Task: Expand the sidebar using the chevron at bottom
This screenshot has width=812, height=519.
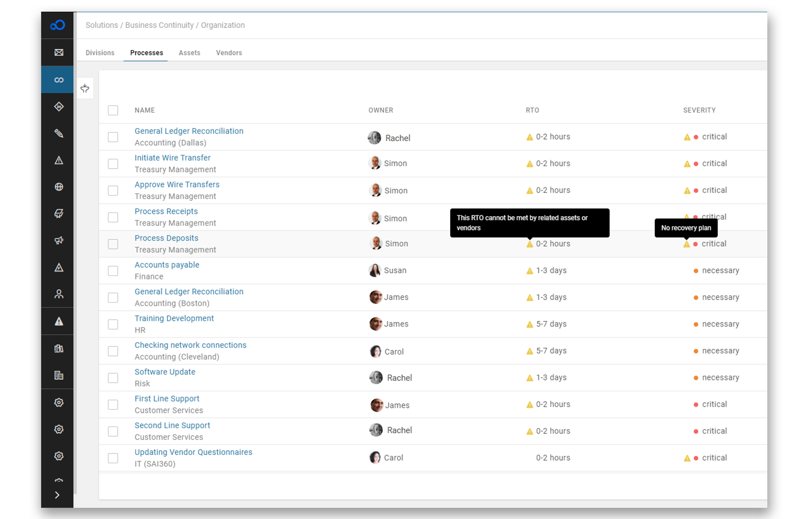Action: pos(57,495)
